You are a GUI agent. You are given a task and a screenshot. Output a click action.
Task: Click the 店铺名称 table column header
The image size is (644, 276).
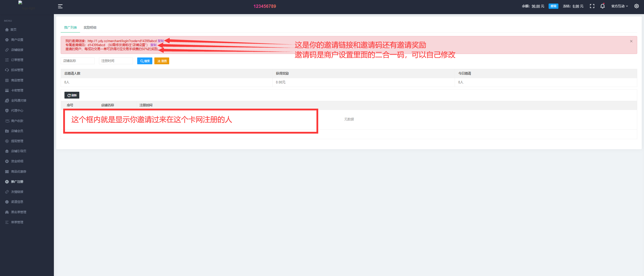pyautogui.click(x=108, y=105)
